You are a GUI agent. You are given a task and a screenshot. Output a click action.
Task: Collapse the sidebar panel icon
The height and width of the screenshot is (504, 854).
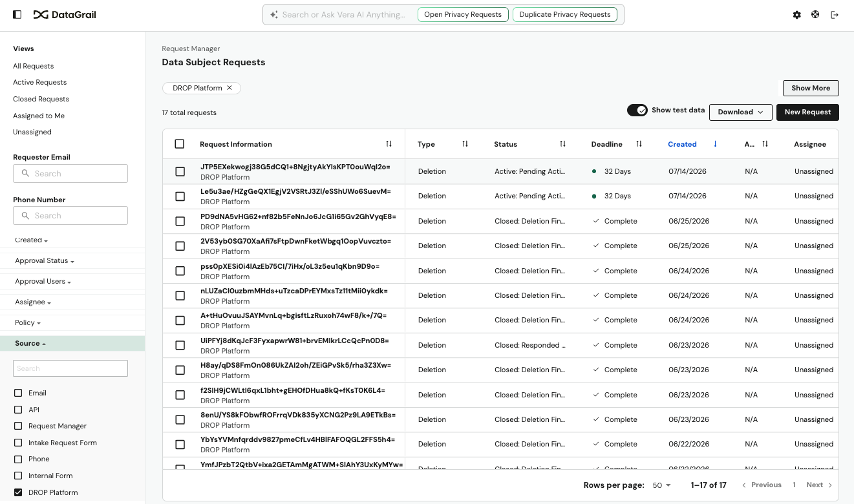point(17,14)
